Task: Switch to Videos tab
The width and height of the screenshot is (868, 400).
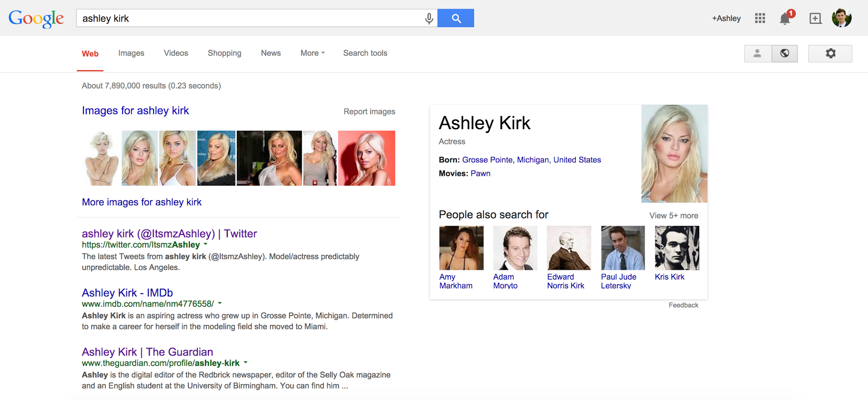Action: click(x=176, y=53)
